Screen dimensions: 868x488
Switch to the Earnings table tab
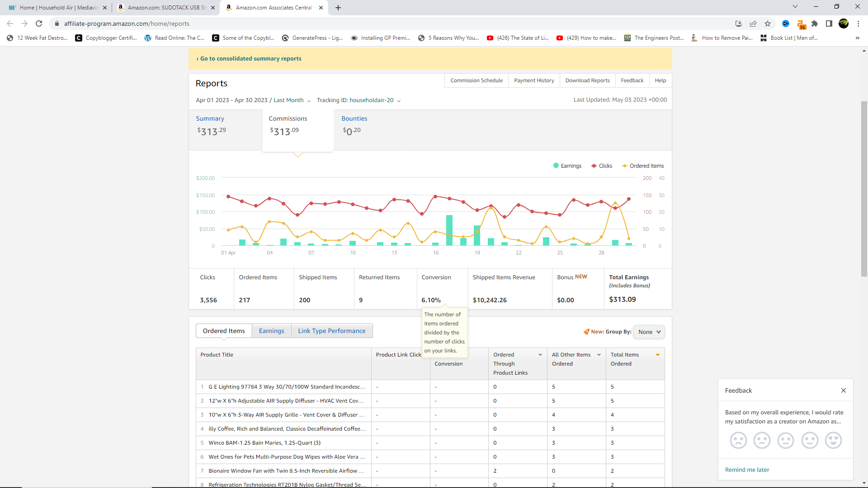pos(272,331)
